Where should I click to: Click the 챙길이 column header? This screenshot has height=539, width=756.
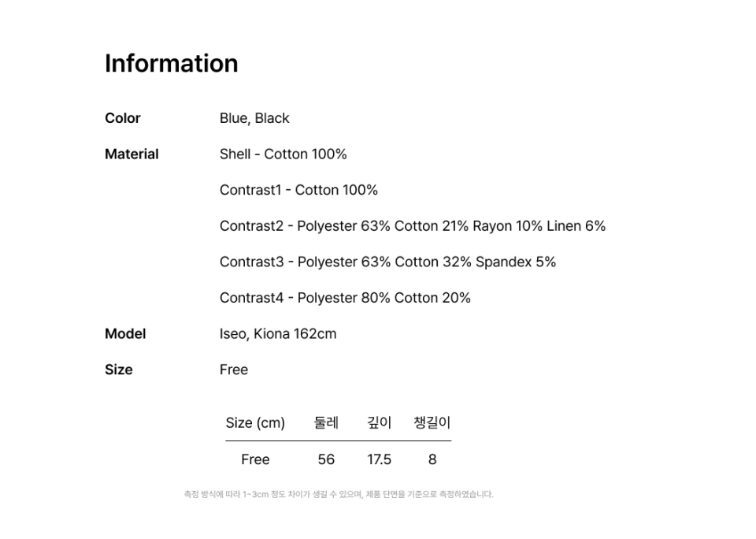click(x=432, y=423)
